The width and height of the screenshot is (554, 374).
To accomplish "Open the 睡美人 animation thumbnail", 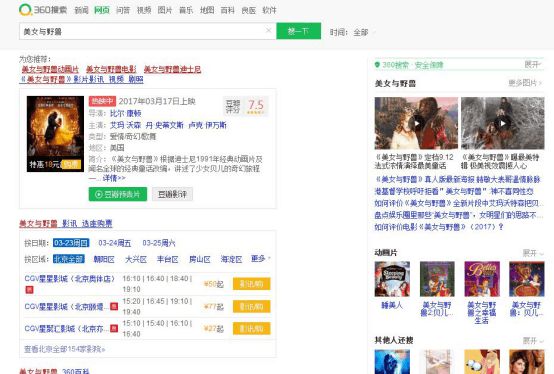I will coord(392,279).
